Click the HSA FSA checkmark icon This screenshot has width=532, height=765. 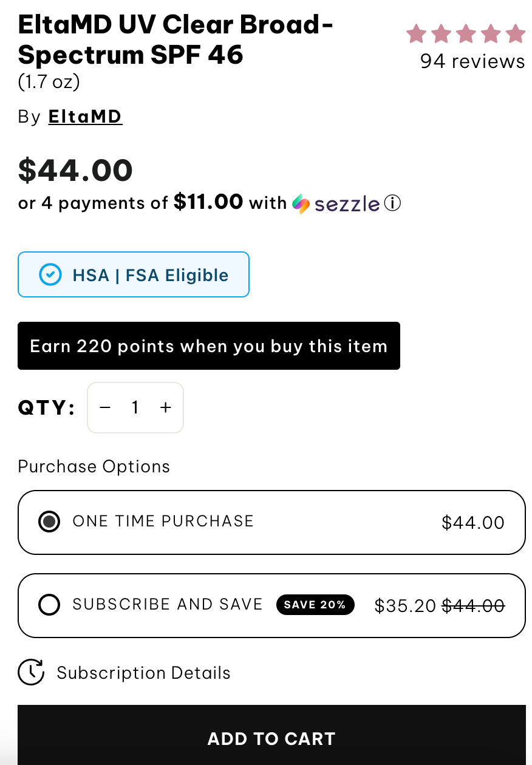pos(50,275)
